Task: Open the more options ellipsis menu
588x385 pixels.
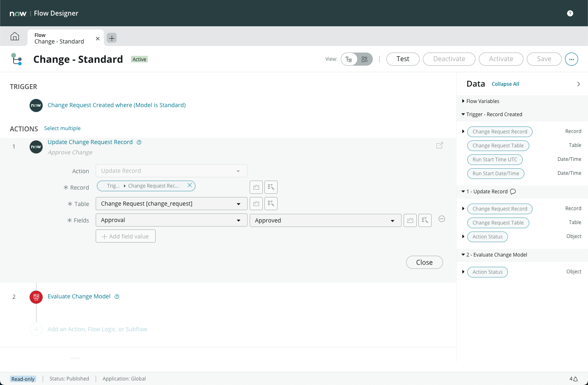Action: tap(572, 59)
